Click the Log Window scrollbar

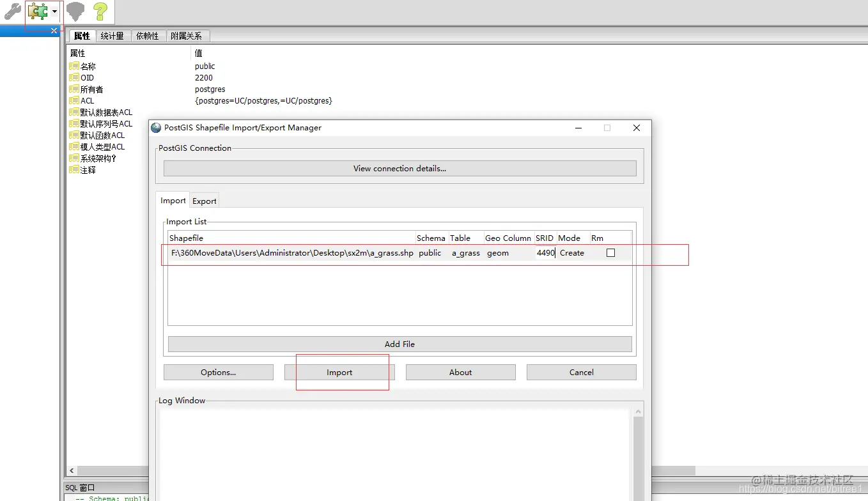click(x=637, y=454)
